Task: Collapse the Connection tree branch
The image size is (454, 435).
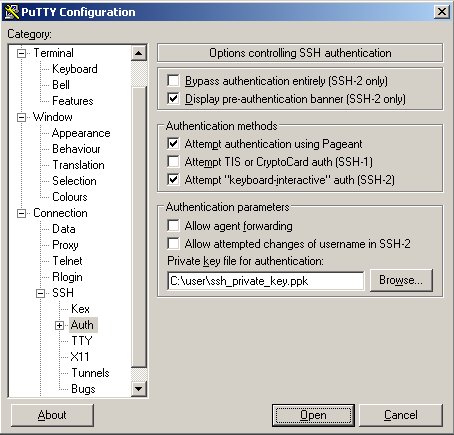Action: coord(21,213)
